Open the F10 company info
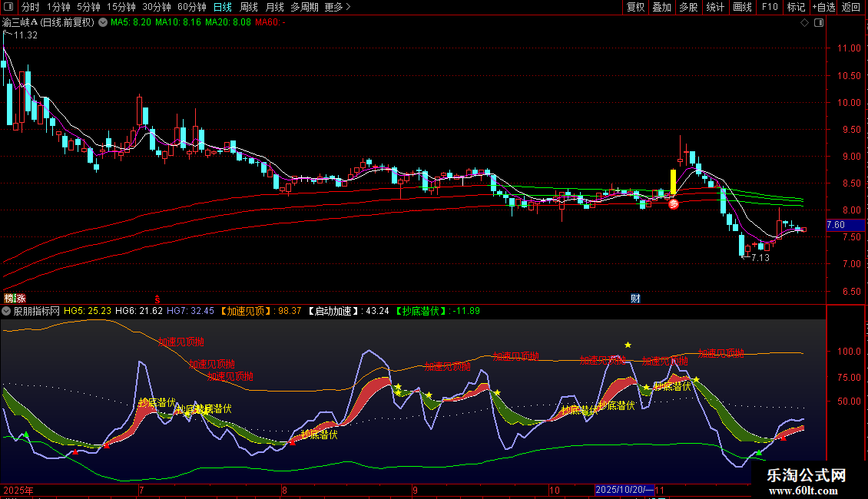 point(770,8)
